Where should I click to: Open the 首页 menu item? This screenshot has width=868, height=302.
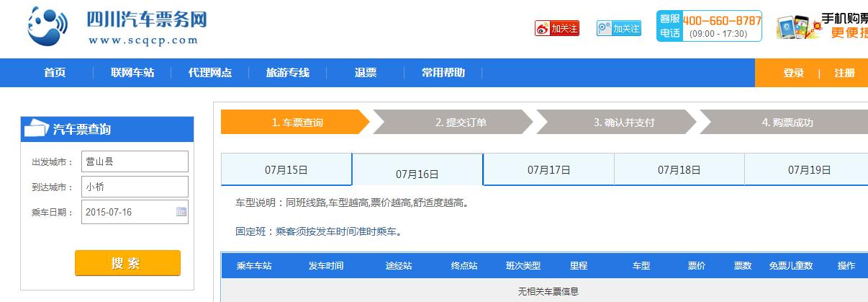55,73
